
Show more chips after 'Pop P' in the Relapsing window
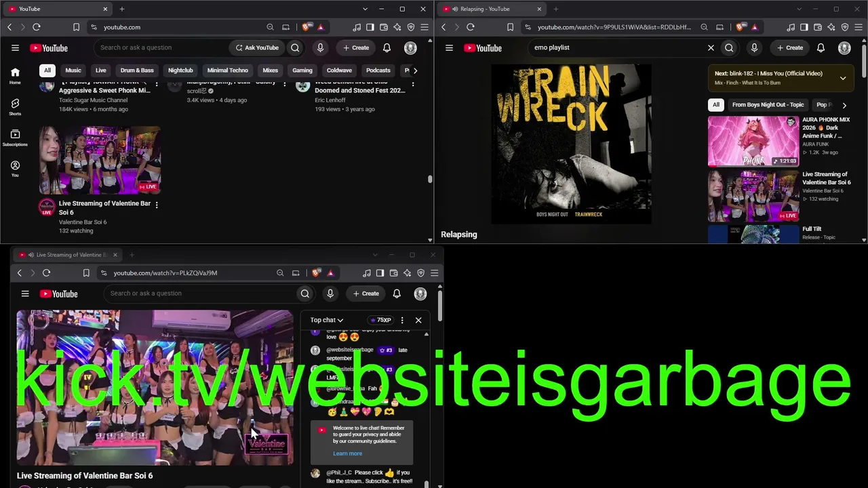(x=844, y=105)
